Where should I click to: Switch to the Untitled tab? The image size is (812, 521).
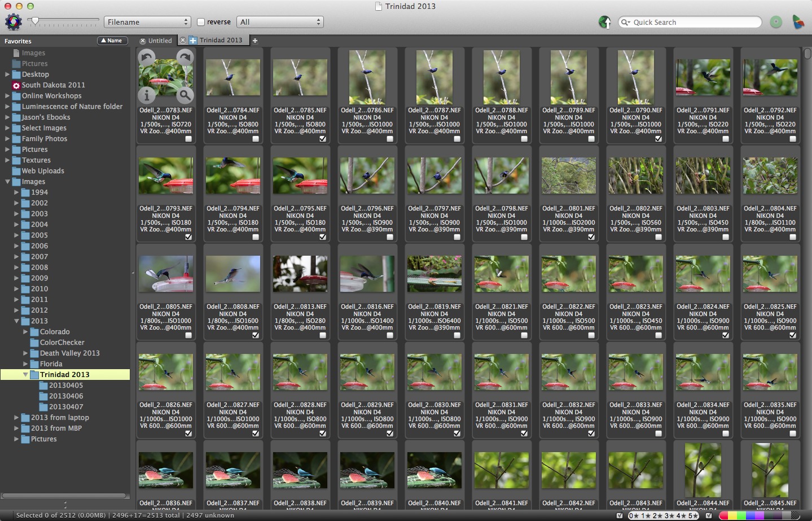160,41
